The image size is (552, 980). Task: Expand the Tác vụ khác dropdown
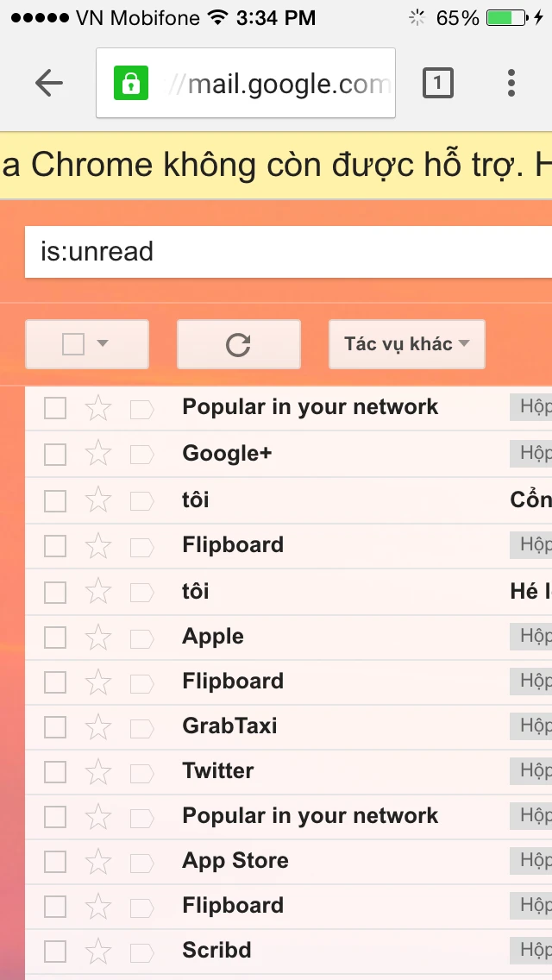pyautogui.click(x=407, y=344)
